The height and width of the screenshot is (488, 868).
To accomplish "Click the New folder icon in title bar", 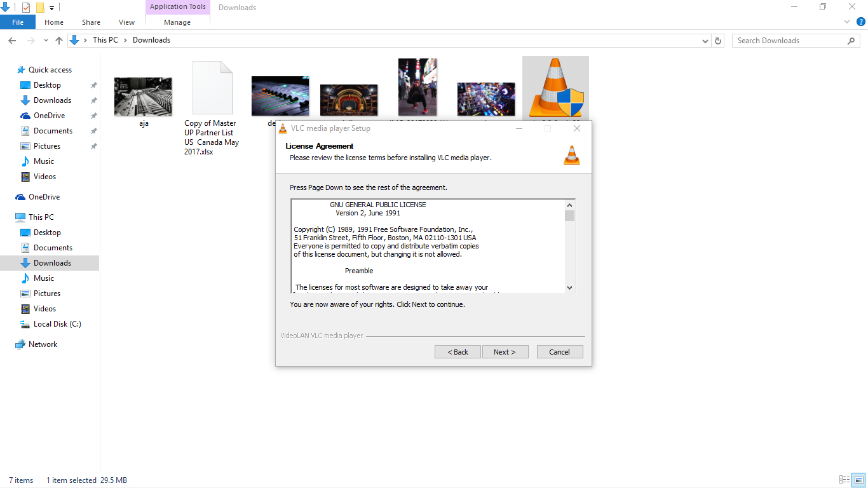I will coord(40,8).
